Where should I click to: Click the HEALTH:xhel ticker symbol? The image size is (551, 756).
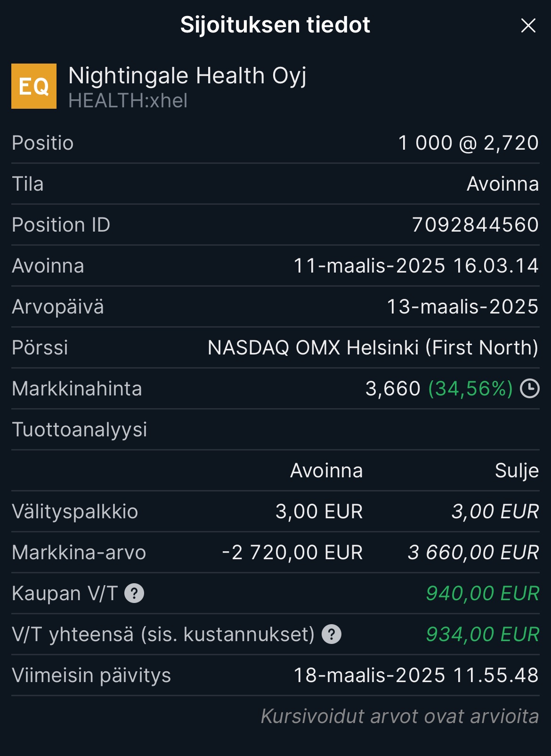[x=128, y=101]
